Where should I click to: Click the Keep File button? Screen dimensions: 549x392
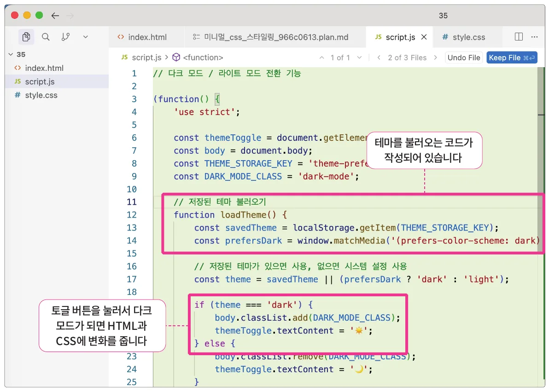(512, 58)
